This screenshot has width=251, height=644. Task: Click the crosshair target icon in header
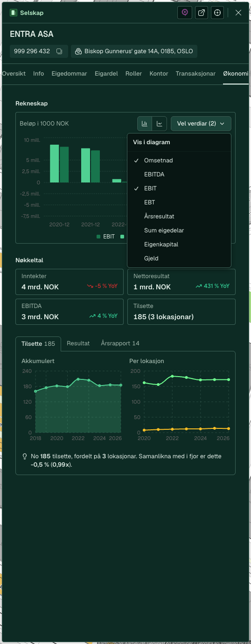pyautogui.click(x=217, y=13)
